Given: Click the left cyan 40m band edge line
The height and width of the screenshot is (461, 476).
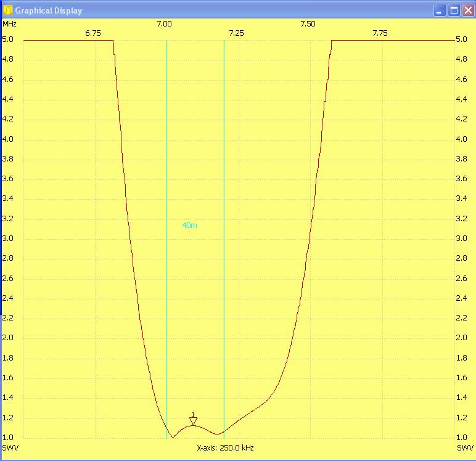Looking at the screenshot, I should coord(167,185).
